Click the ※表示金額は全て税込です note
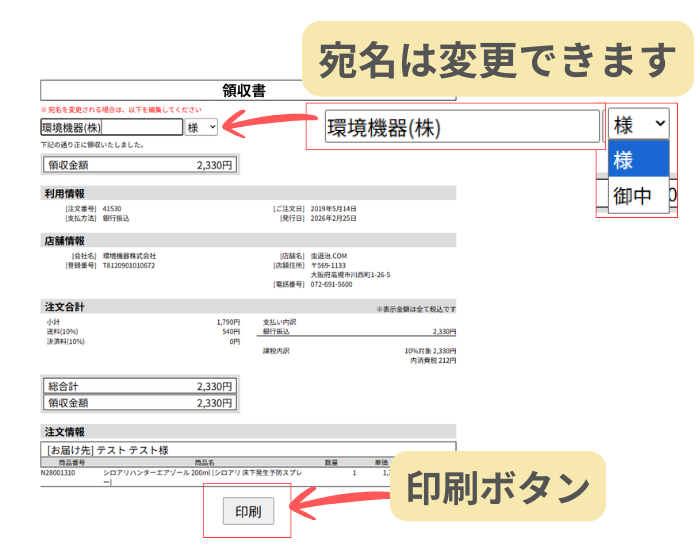 coord(416,309)
